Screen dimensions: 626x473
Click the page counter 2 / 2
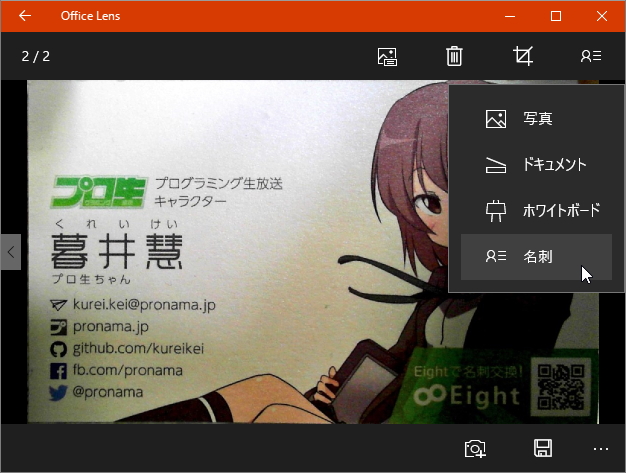click(36, 56)
